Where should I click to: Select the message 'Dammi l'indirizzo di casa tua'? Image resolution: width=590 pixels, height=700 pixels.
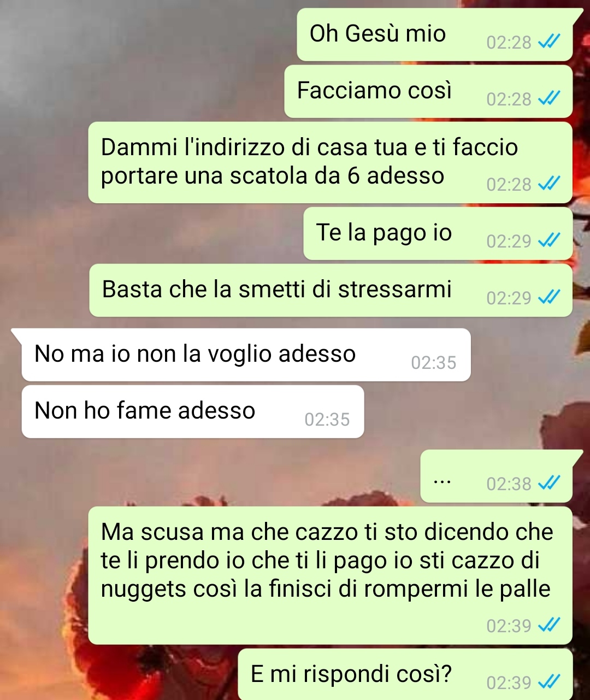331,162
